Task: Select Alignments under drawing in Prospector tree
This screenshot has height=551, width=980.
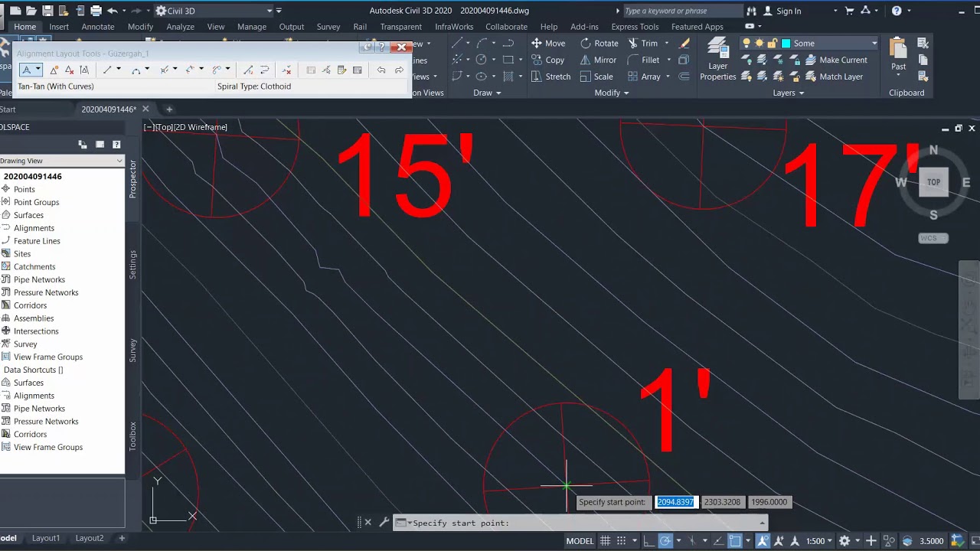Action: coord(34,228)
